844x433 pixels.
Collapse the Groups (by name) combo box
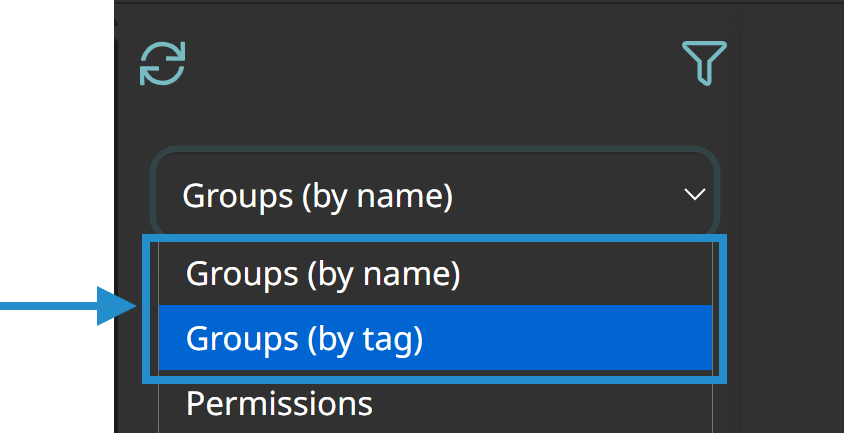pos(435,194)
